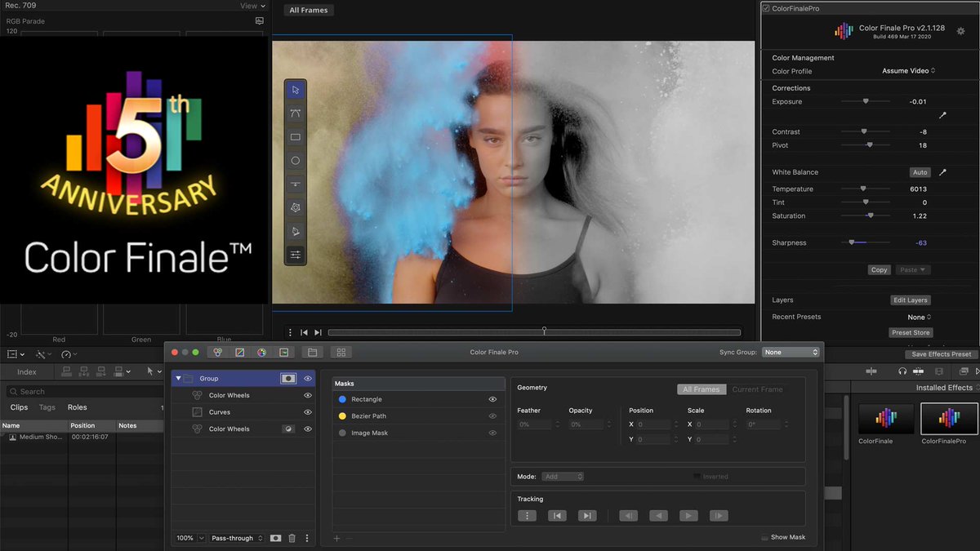Image resolution: width=980 pixels, height=551 pixels.
Task: Toggle visibility of the Curves layer
Action: [307, 412]
